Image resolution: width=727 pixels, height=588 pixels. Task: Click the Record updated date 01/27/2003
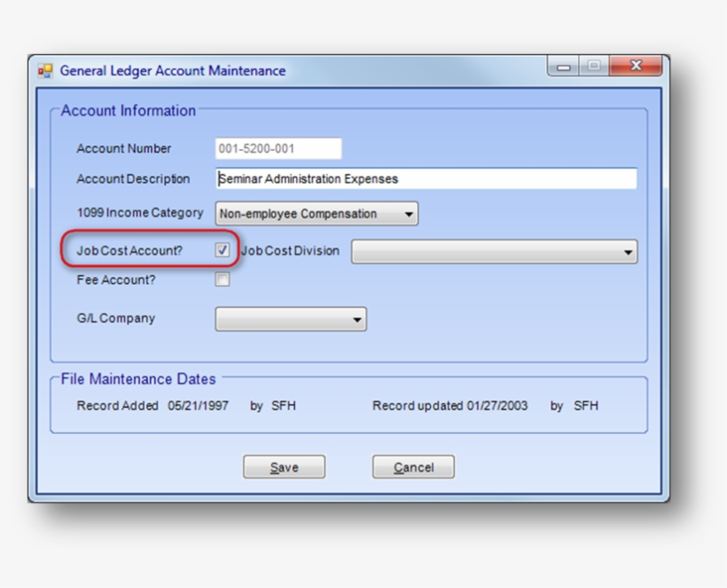pyautogui.click(x=497, y=405)
